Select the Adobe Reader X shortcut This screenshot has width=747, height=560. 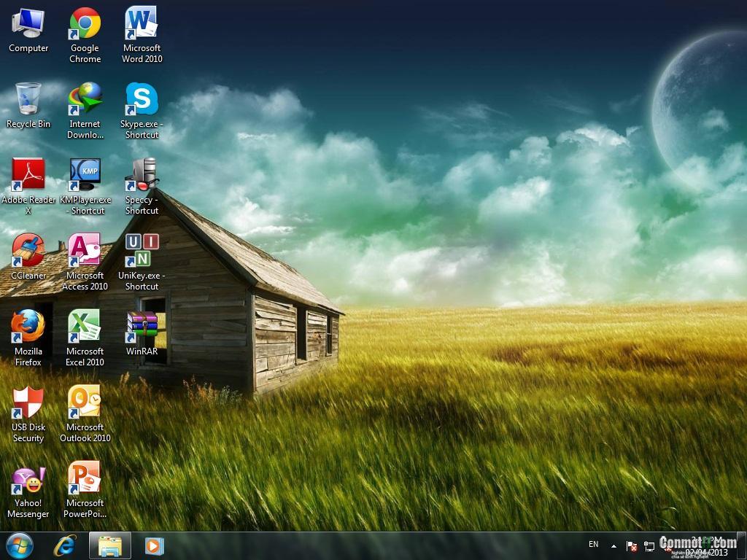point(28,186)
